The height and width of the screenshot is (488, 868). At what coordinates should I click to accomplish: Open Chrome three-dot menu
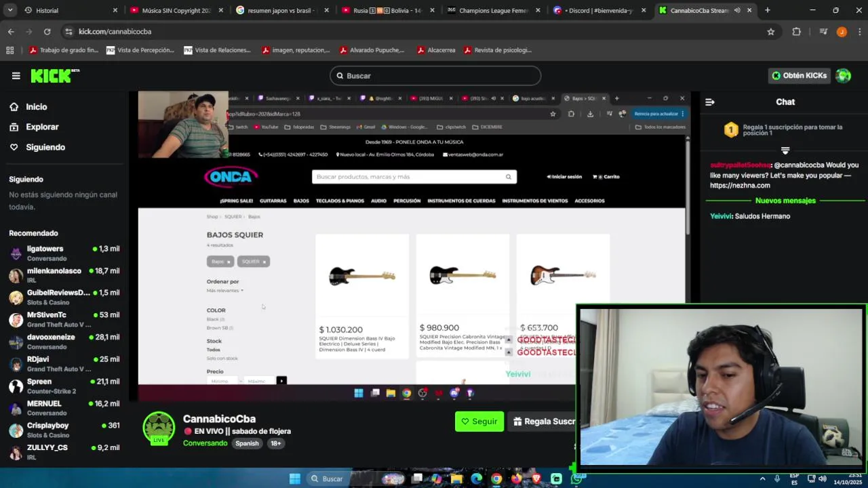click(859, 32)
